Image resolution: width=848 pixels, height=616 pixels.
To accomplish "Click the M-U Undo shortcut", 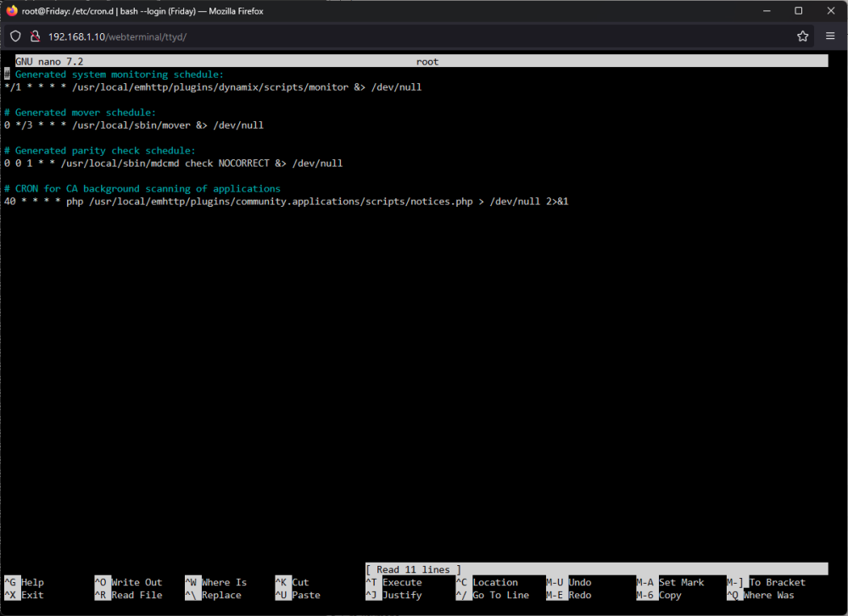I will [569, 582].
